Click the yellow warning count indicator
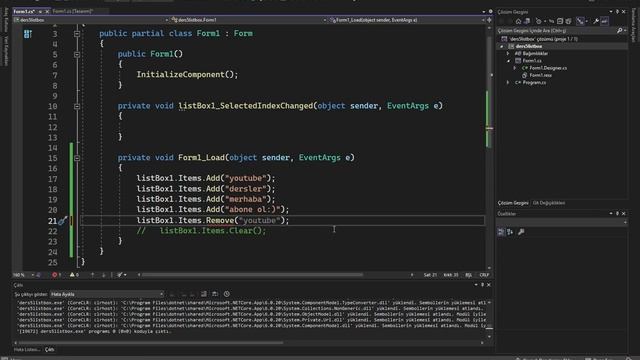This screenshot has height=360, width=640. pos(74,275)
